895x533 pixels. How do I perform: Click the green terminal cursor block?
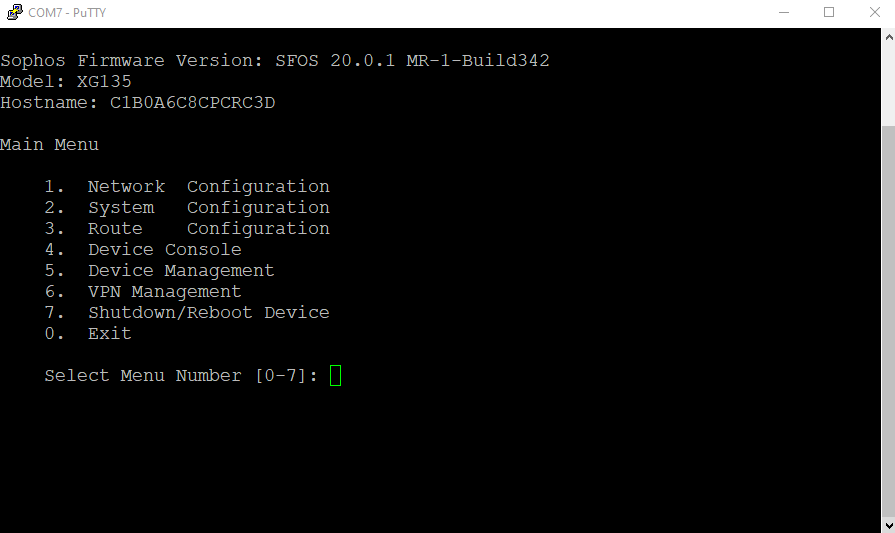click(336, 376)
